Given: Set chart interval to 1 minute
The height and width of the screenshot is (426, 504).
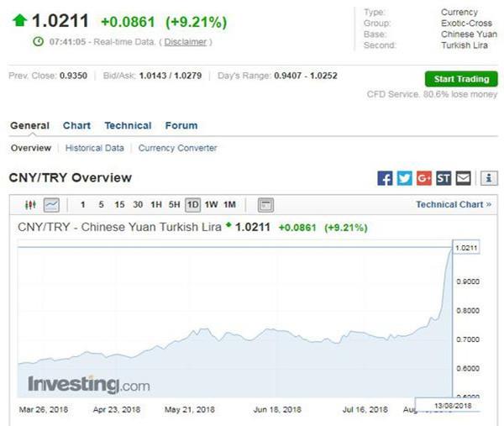Looking at the screenshot, I should tap(83, 205).
